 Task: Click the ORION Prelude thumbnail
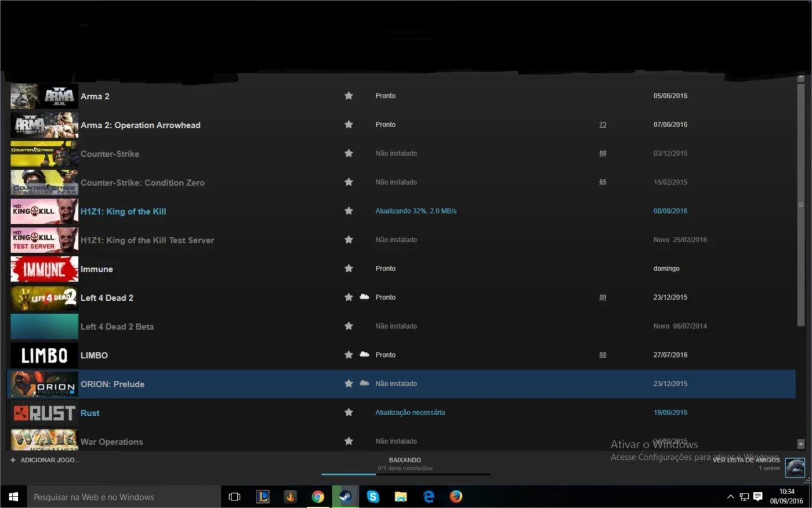tap(44, 384)
